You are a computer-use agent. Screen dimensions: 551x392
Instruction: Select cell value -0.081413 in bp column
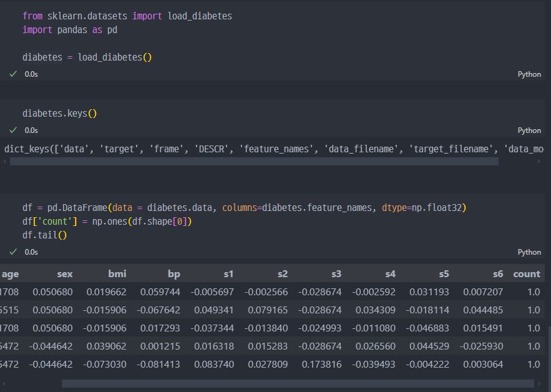(158, 365)
